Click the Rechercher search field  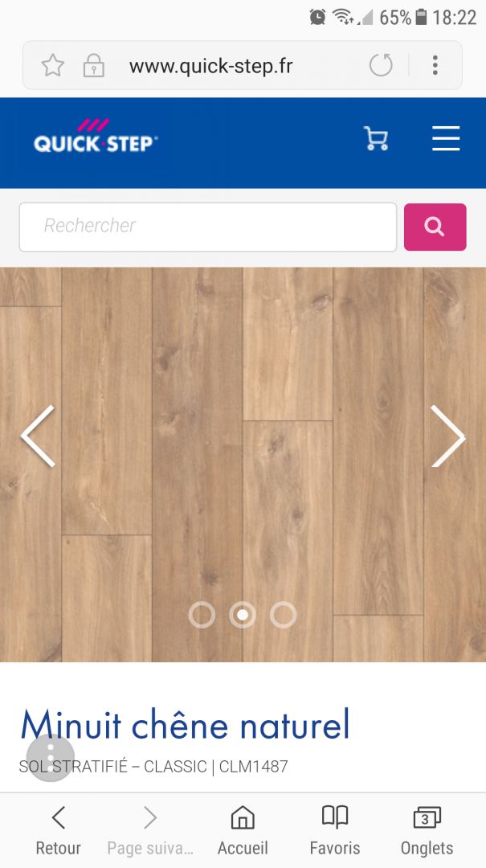tap(208, 227)
